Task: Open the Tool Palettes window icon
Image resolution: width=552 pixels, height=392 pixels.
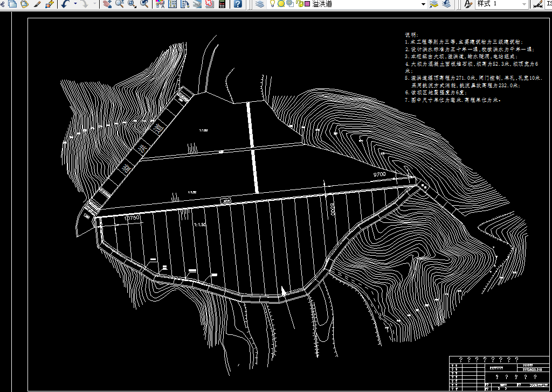Action: (185, 4)
